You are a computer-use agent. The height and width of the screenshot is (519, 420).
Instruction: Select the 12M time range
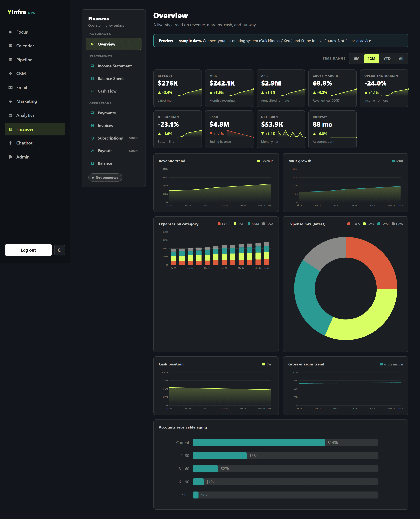[371, 59]
